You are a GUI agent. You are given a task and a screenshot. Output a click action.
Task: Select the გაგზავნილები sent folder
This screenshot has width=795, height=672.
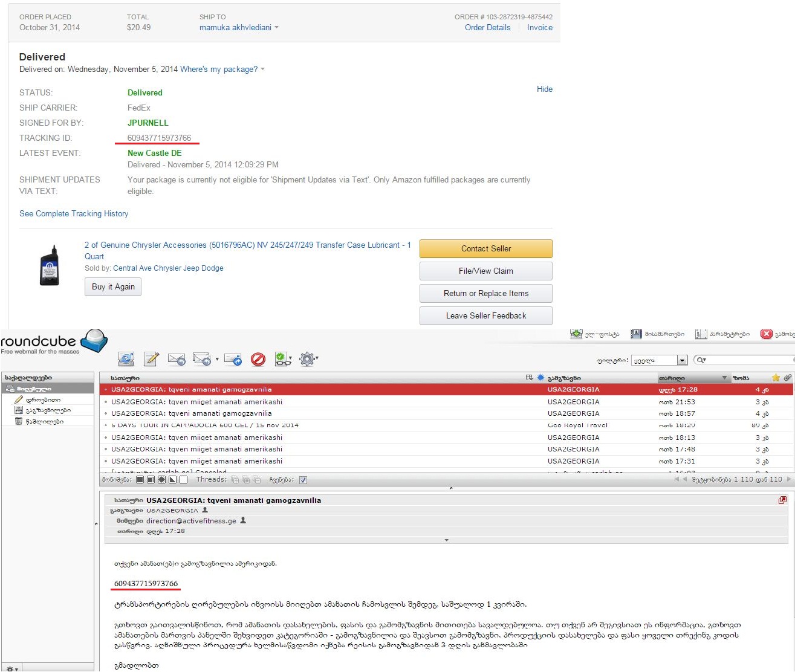(x=48, y=410)
